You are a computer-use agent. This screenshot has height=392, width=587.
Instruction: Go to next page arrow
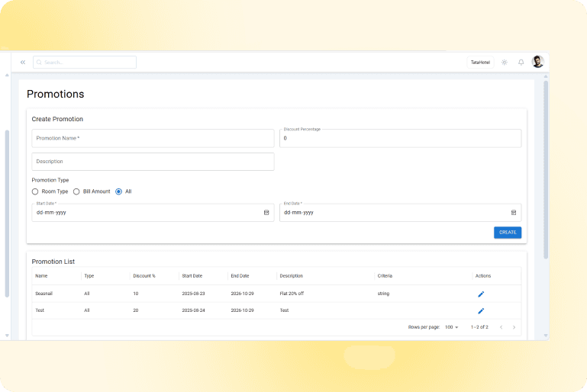tap(514, 327)
